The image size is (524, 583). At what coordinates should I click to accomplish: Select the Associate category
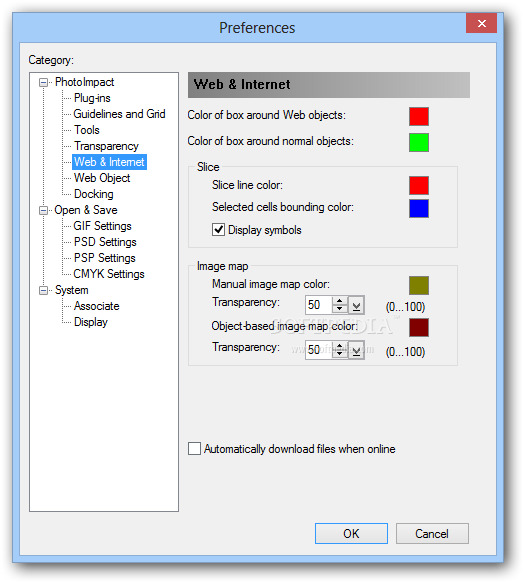click(x=97, y=306)
